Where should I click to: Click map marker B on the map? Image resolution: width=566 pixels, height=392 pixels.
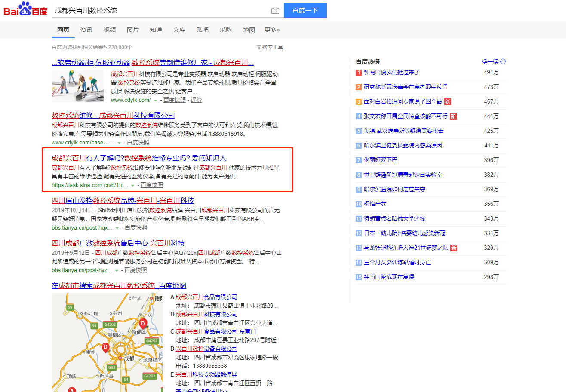point(143,324)
